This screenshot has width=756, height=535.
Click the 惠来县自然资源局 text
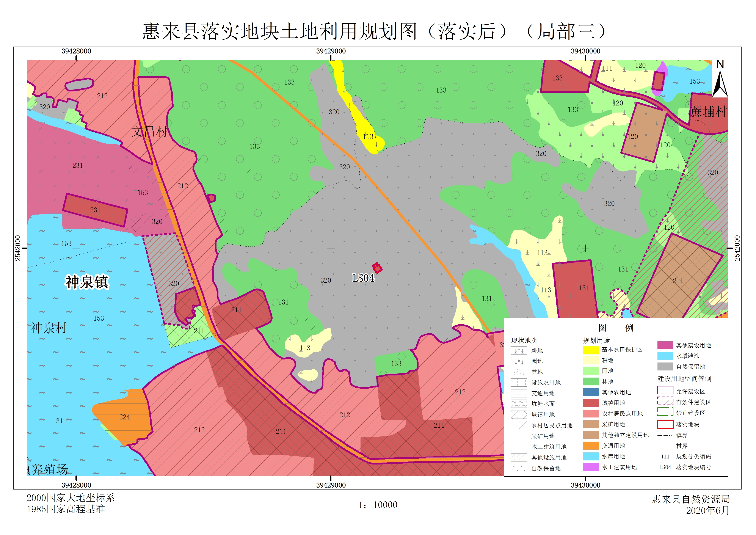click(691, 499)
